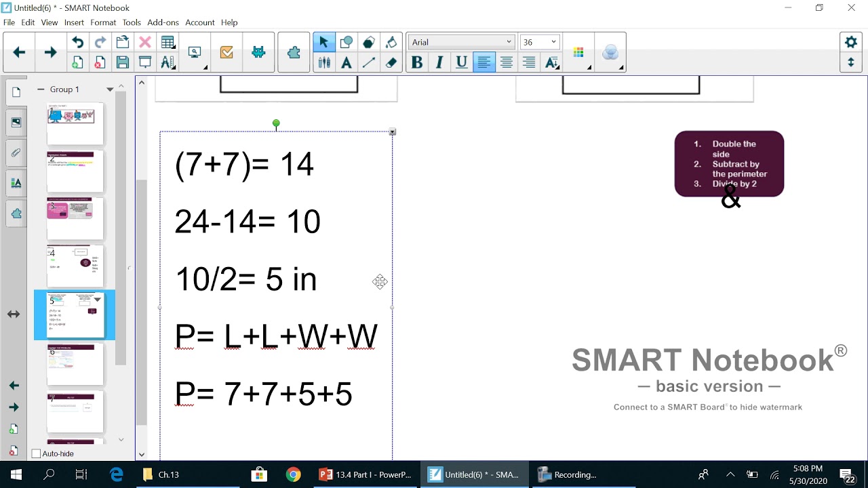Open page 5 thumbnail menu arrow
Viewport: 868px width, 488px height.
(x=98, y=299)
